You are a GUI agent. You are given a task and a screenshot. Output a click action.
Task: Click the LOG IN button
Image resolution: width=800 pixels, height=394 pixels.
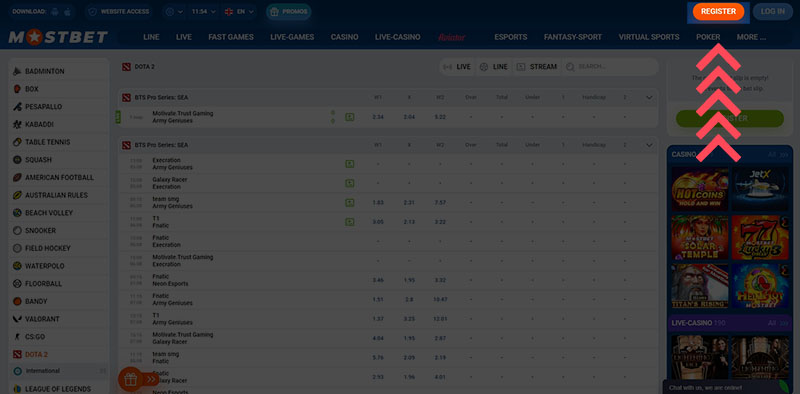[x=773, y=12]
